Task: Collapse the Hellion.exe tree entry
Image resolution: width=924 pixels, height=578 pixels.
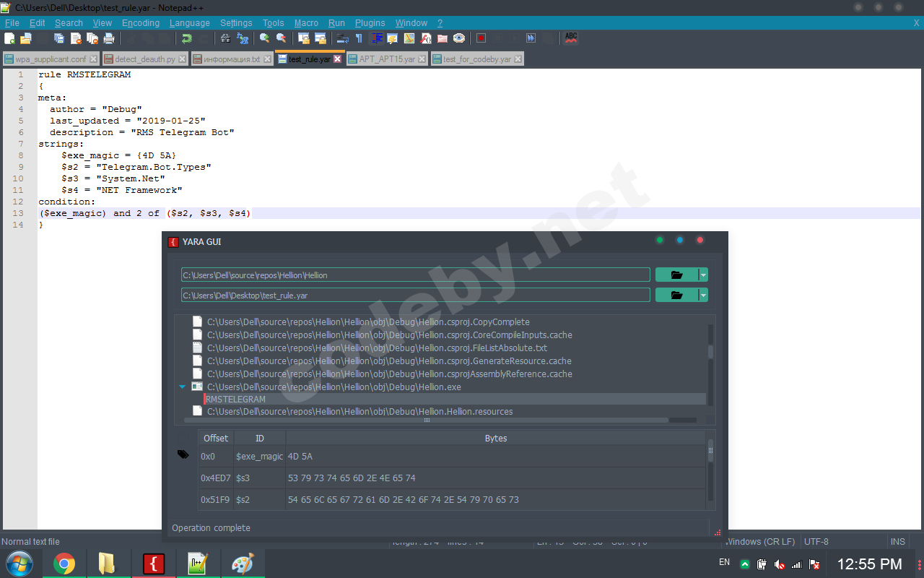Action: pyautogui.click(x=183, y=387)
